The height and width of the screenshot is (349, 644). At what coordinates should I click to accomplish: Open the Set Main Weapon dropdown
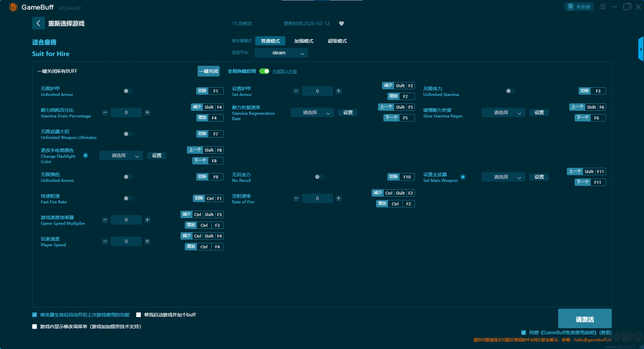click(503, 177)
